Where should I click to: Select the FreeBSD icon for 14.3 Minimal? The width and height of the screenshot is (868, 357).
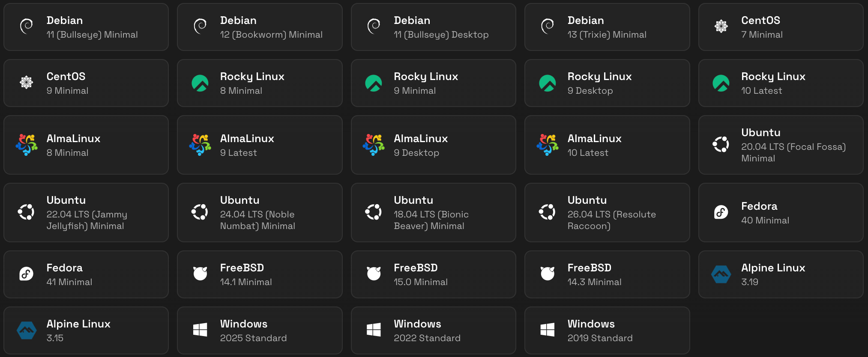tap(548, 274)
